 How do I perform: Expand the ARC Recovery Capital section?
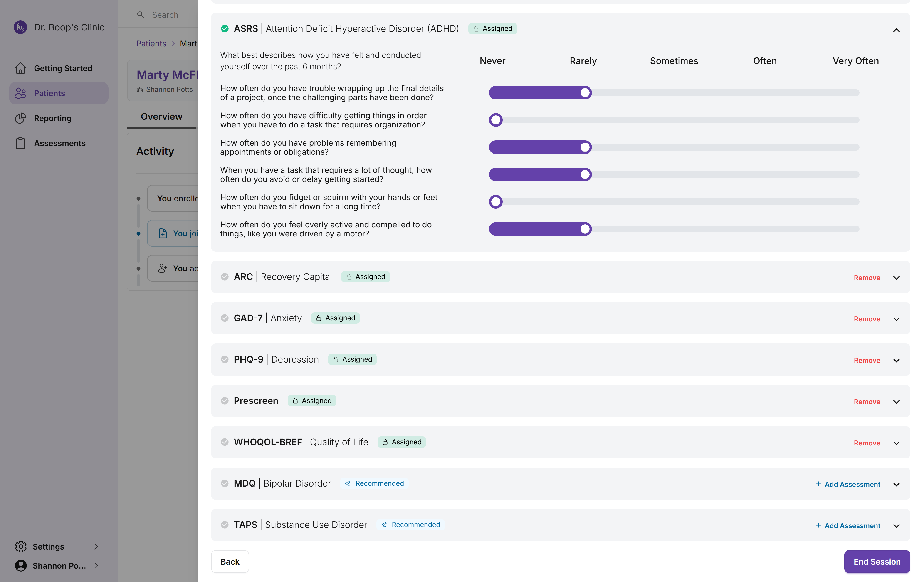[x=896, y=278]
